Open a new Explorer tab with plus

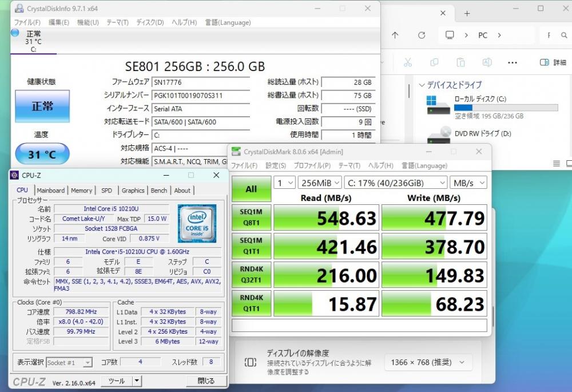point(467,14)
